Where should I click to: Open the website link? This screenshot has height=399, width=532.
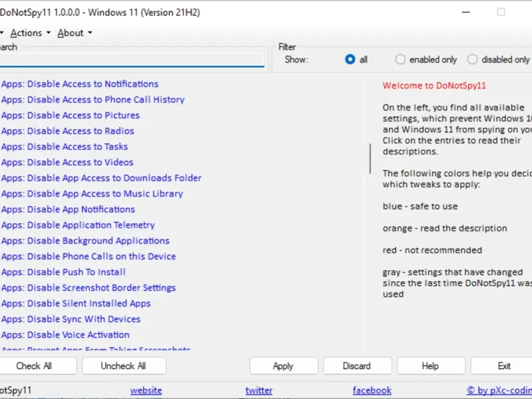point(146,390)
